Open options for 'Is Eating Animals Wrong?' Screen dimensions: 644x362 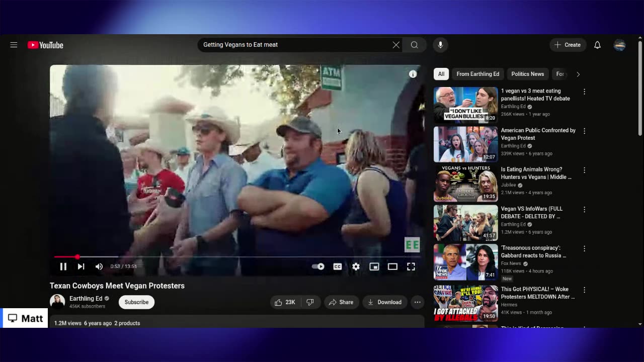[x=584, y=170]
